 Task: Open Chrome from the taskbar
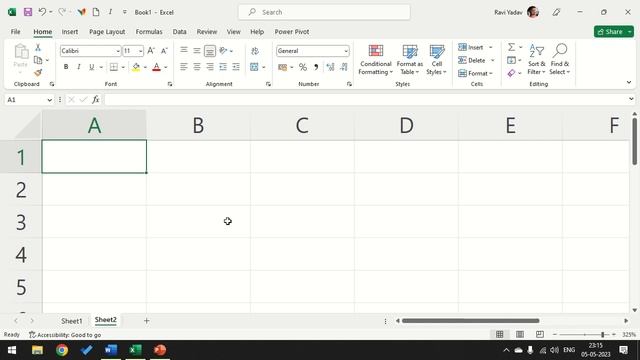pyautogui.click(x=62, y=350)
